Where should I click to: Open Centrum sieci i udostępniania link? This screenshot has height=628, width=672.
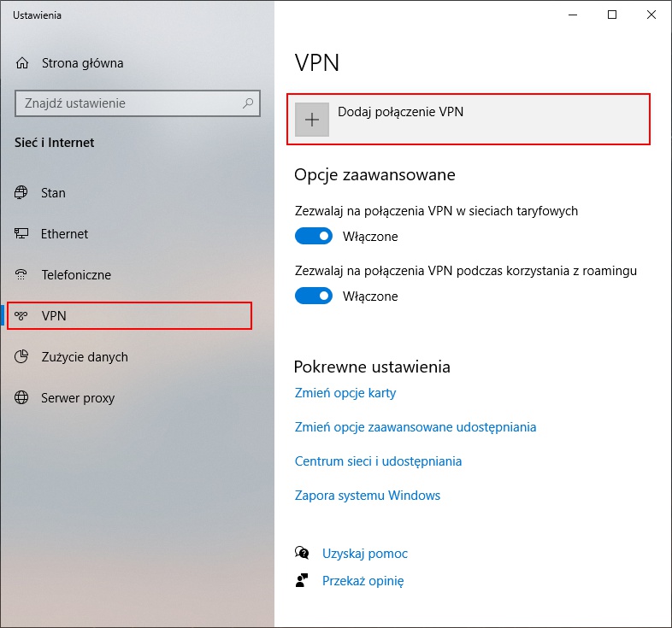pyautogui.click(x=378, y=461)
